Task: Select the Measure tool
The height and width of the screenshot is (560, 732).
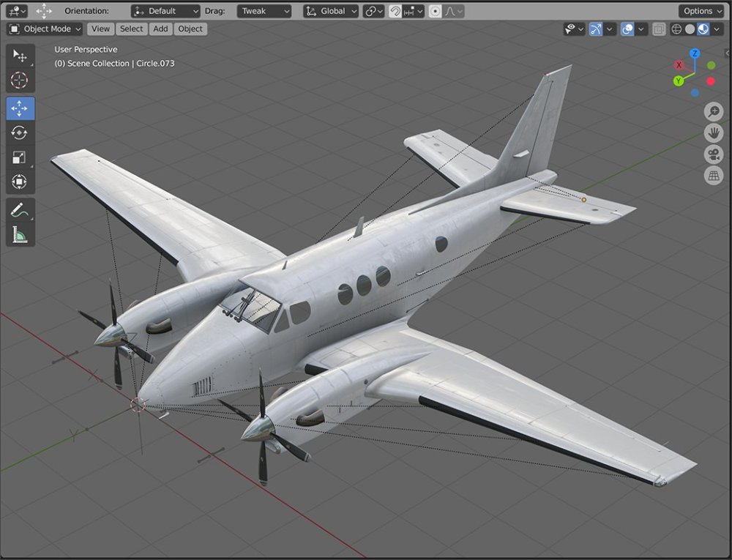Action: [x=20, y=236]
